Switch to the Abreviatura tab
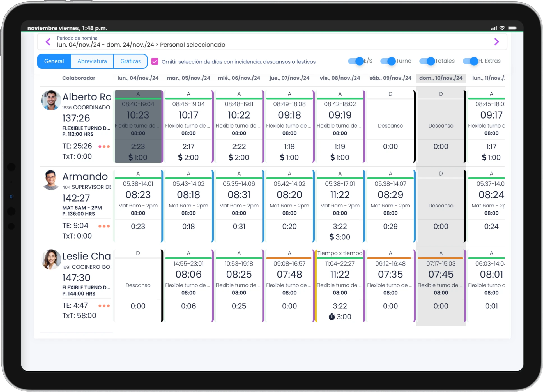This screenshot has height=392, width=543. coord(92,61)
